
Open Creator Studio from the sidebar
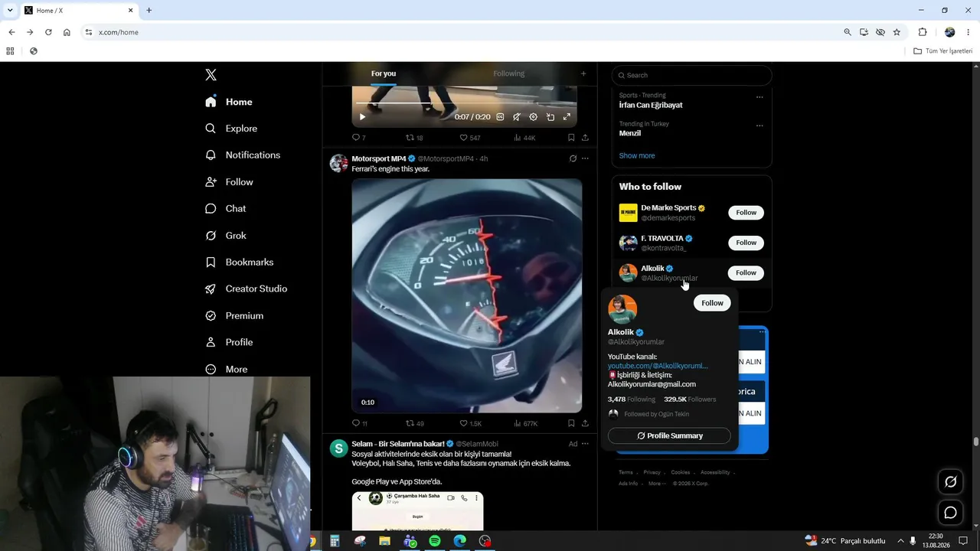(x=246, y=289)
